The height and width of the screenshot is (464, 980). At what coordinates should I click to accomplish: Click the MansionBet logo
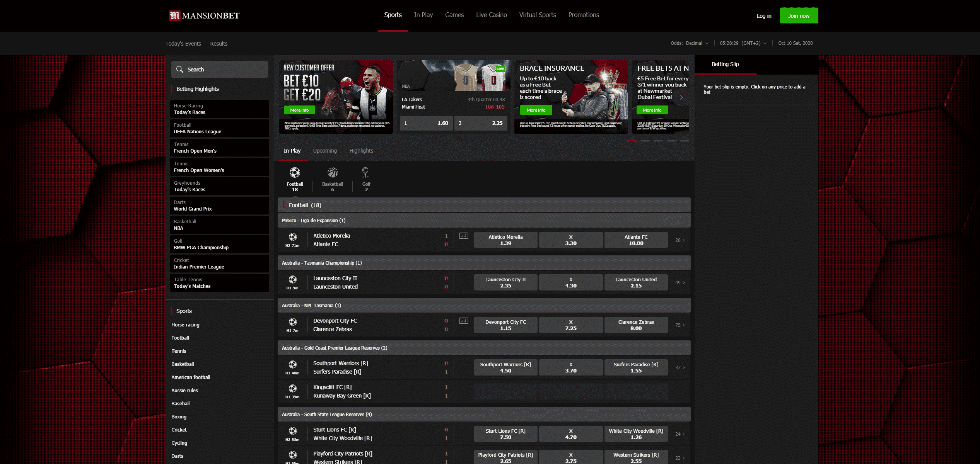(204, 15)
